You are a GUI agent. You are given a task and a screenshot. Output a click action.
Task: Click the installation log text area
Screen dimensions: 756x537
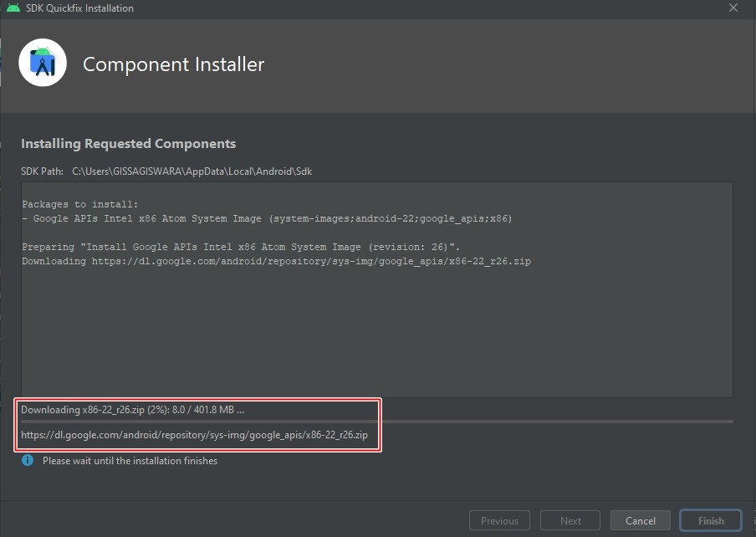coord(376,293)
